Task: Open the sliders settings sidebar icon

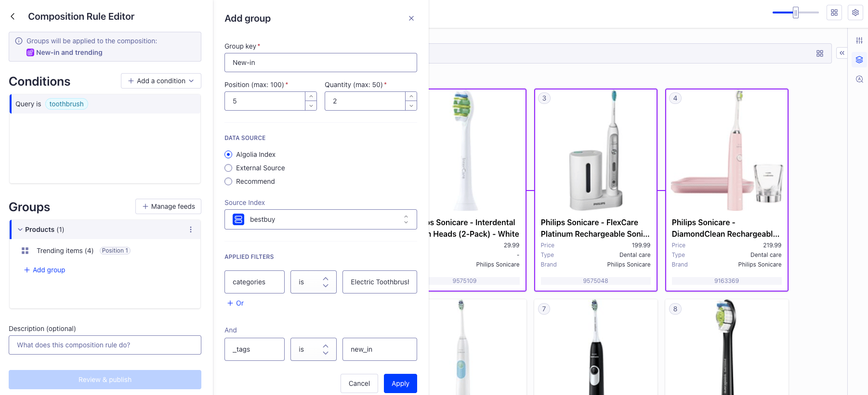Action: tap(859, 40)
